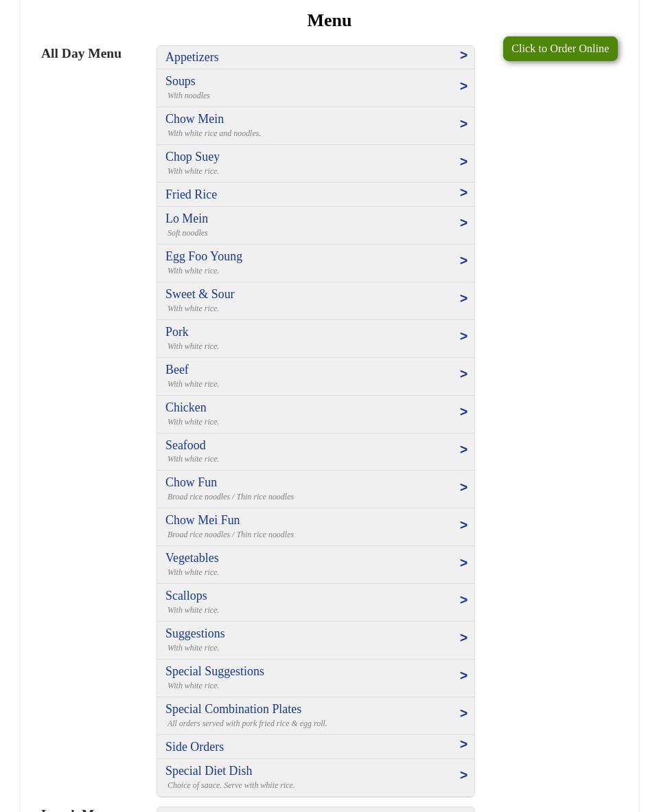
Task: Click the Egg Foo Young arrow
Action: pos(463,261)
